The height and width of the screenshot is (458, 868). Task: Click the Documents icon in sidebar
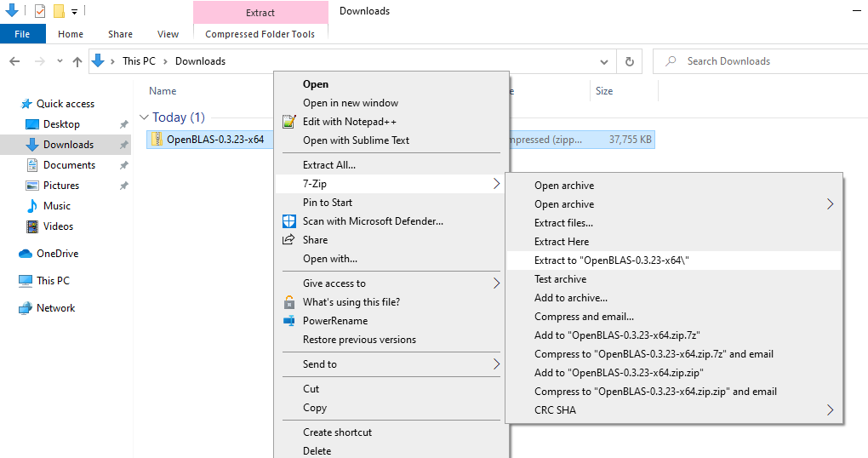coord(32,165)
